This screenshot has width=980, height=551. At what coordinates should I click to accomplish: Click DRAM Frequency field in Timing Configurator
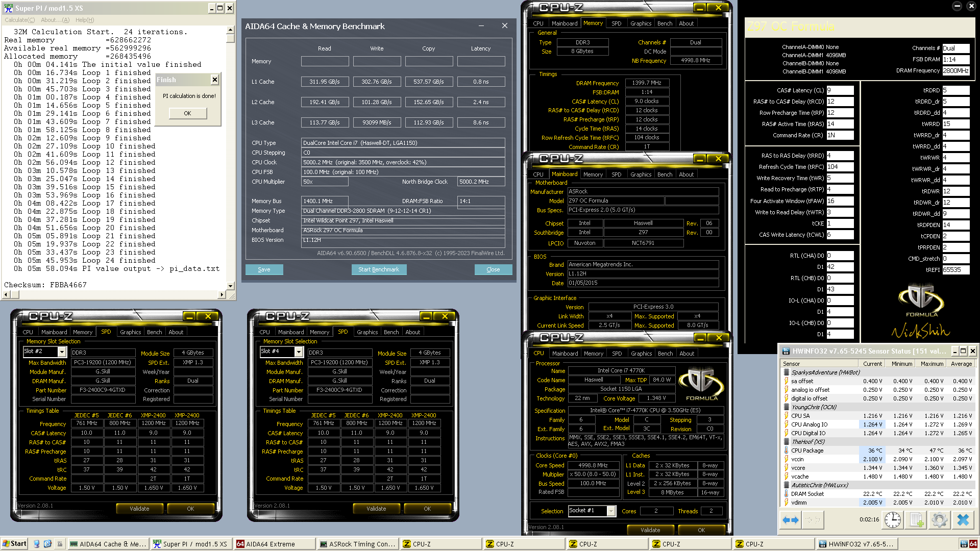click(956, 71)
